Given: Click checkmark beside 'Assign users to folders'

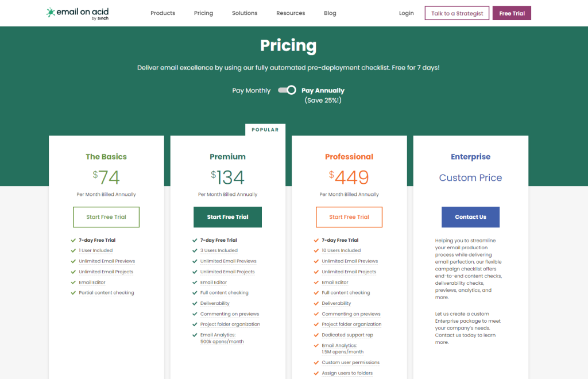Looking at the screenshot, I should [x=316, y=373].
